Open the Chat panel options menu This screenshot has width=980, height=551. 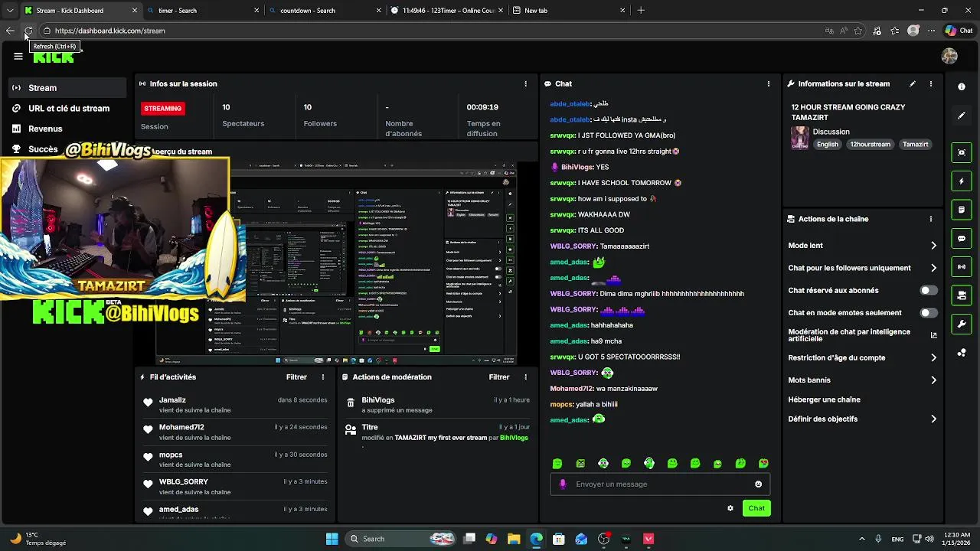[768, 83]
